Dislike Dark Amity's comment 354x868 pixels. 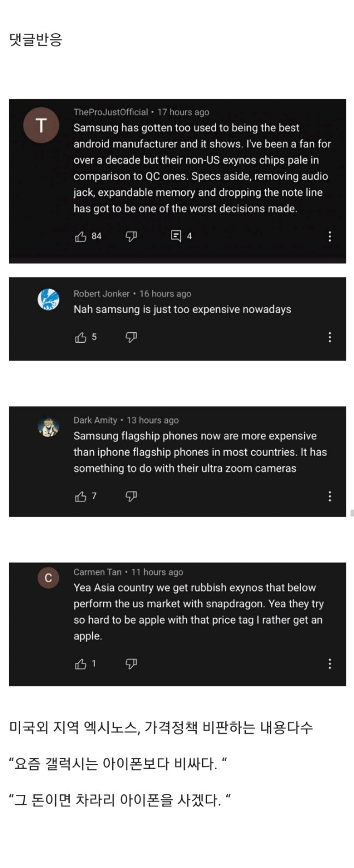pyautogui.click(x=131, y=496)
